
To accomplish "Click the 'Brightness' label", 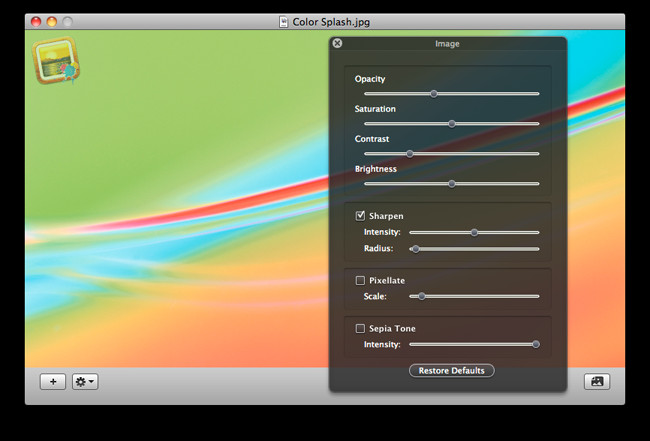I will point(376,169).
